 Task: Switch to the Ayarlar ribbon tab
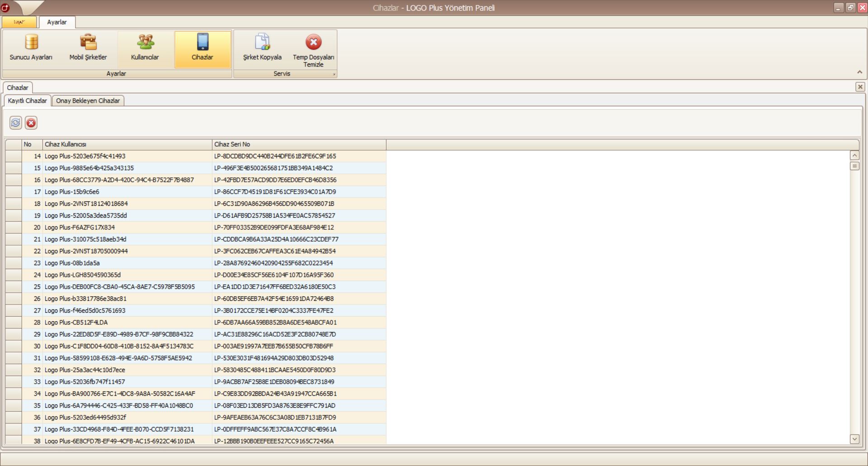point(57,22)
